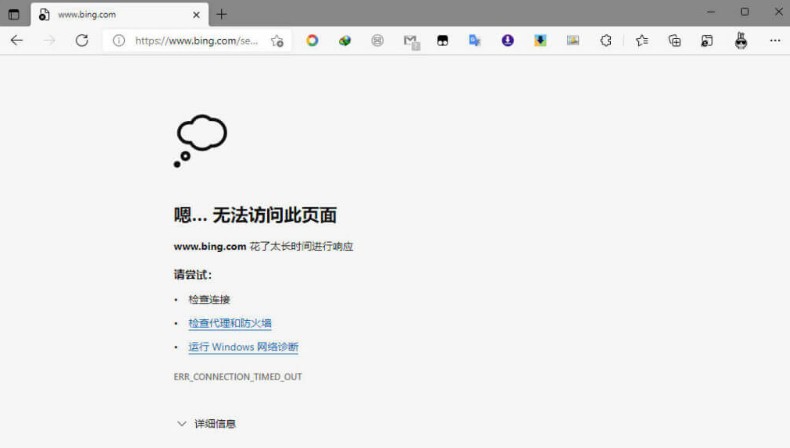Click the 请尝试 label text

click(x=193, y=275)
